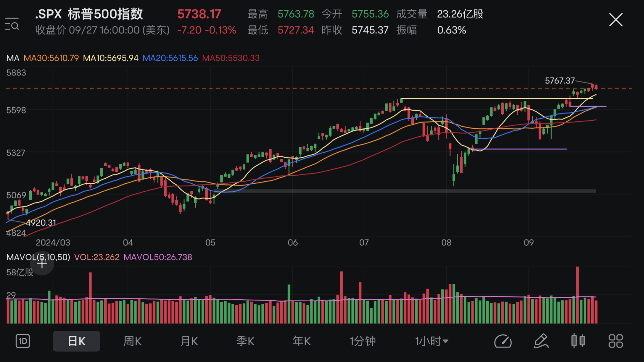The image size is (644, 362).
Task: Tap the 5767.37 high price annotation
Action: tap(560, 80)
